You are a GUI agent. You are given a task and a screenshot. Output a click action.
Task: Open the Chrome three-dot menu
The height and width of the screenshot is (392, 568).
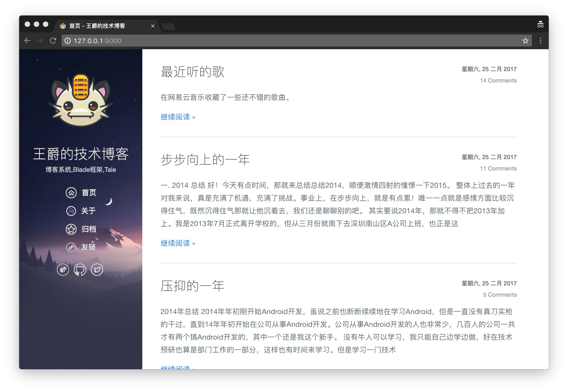click(x=540, y=41)
